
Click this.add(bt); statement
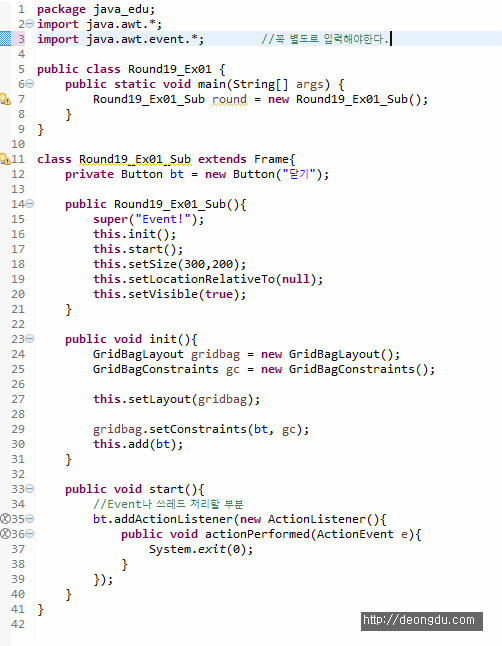pyautogui.click(x=138, y=444)
